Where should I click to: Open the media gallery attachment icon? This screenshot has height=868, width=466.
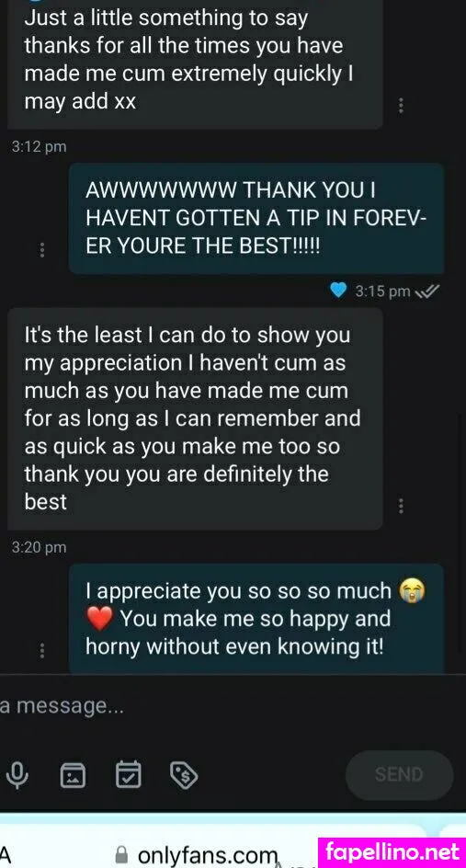pos(73,775)
